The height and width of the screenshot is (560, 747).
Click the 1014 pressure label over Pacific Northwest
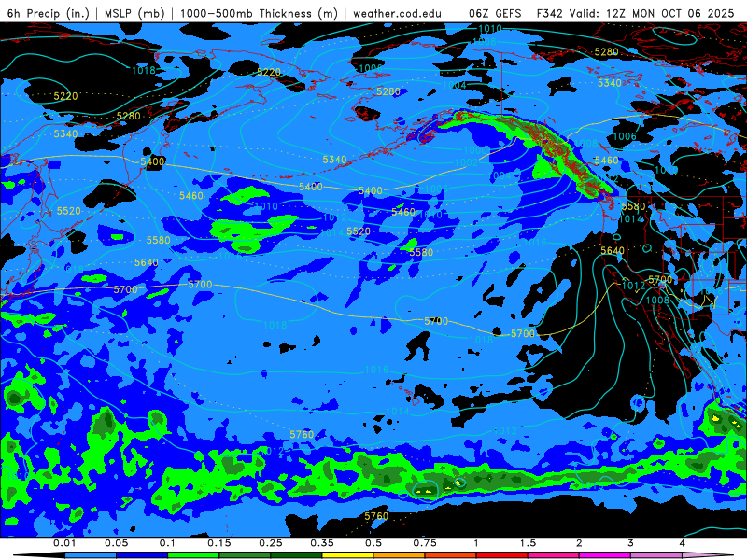point(631,219)
